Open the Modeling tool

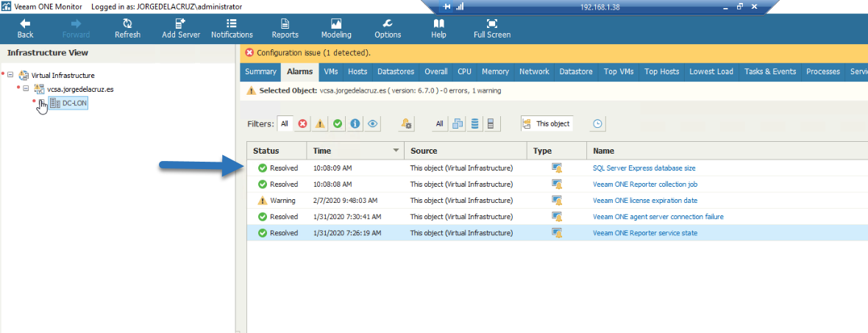pyautogui.click(x=336, y=29)
